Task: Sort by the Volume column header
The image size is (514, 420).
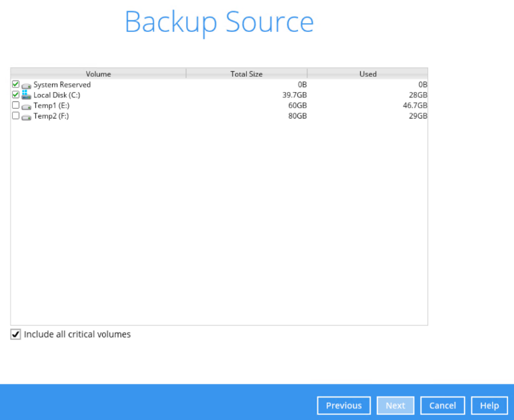Action: [x=99, y=74]
